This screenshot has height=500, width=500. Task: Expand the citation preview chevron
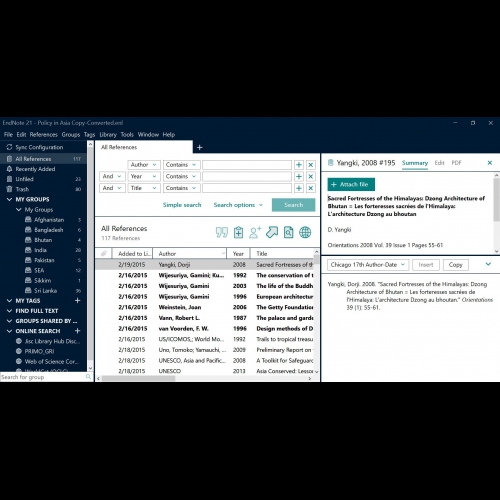(x=488, y=264)
